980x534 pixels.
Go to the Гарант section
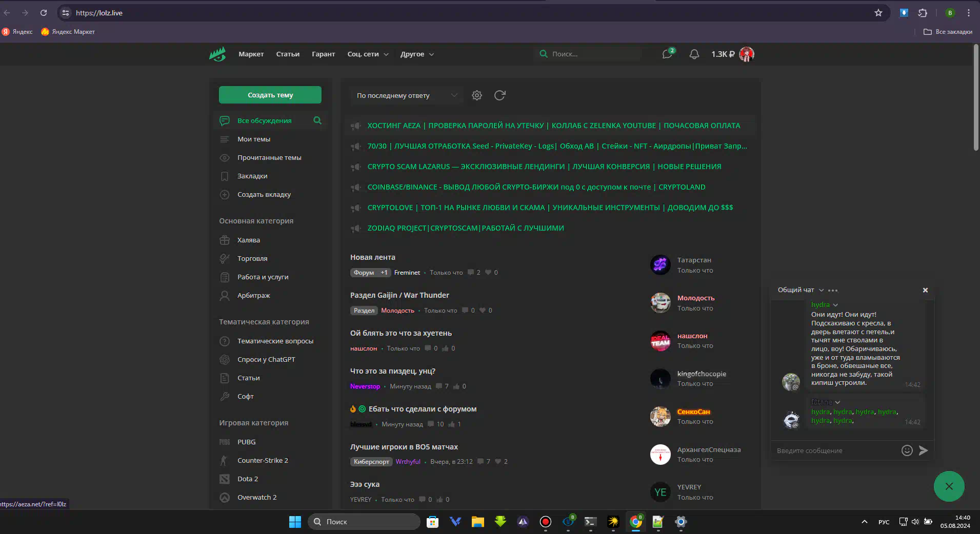pyautogui.click(x=323, y=54)
